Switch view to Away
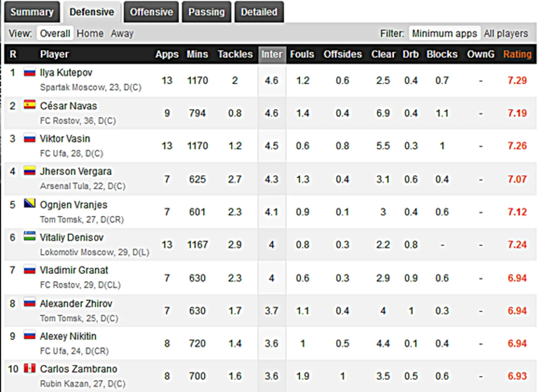This screenshot has height=392, width=542. pos(122,33)
